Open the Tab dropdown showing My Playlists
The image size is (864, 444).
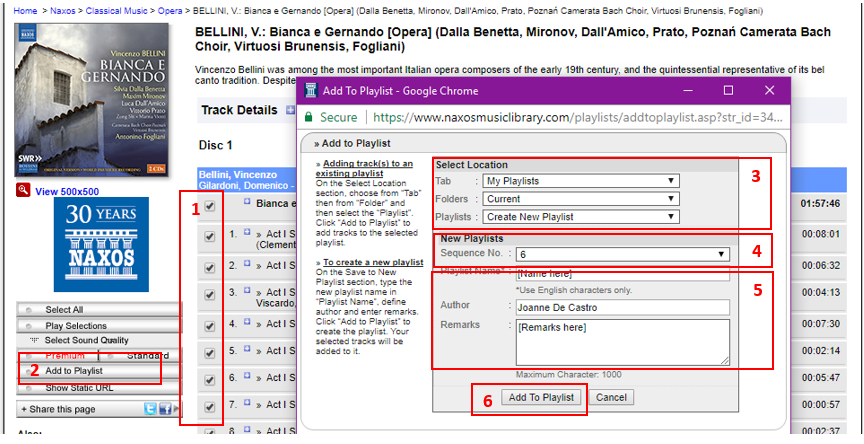click(581, 181)
